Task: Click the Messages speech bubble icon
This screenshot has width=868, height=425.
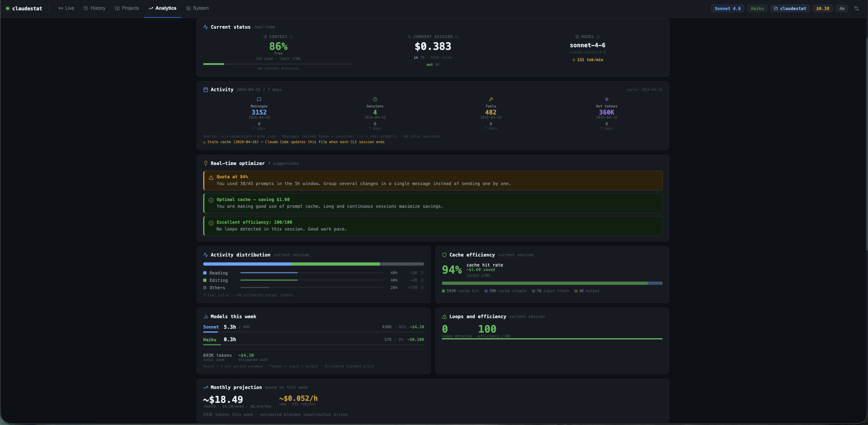Action: (x=259, y=99)
